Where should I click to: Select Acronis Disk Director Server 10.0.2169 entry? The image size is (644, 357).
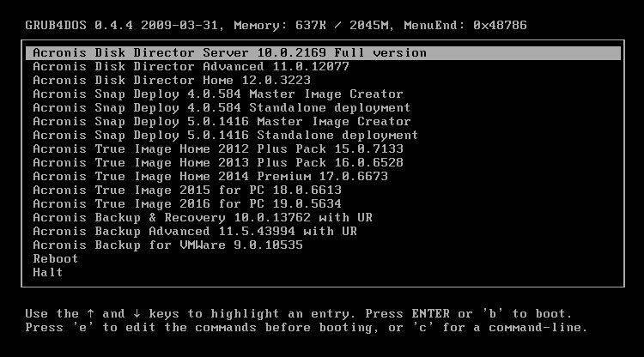click(323, 53)
